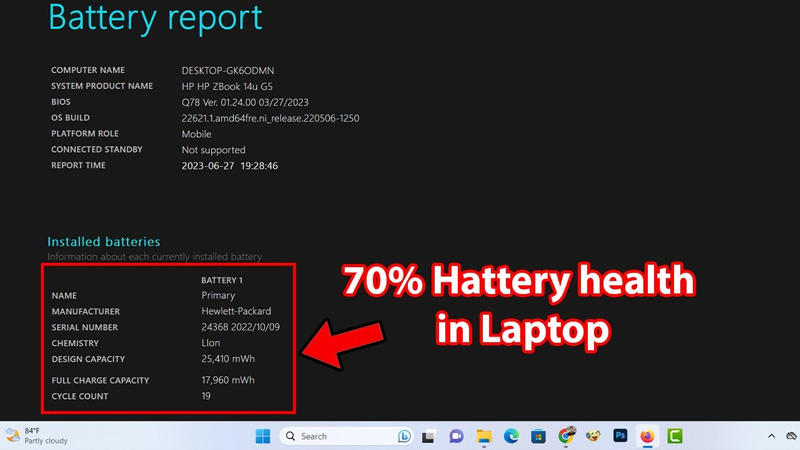
Task: Click the BATTERY 1 column header
Action: coord(222,280)
